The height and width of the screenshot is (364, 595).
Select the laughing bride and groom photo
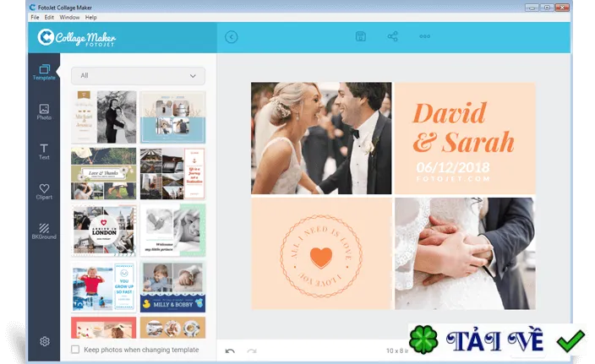(x=321, y=138)
